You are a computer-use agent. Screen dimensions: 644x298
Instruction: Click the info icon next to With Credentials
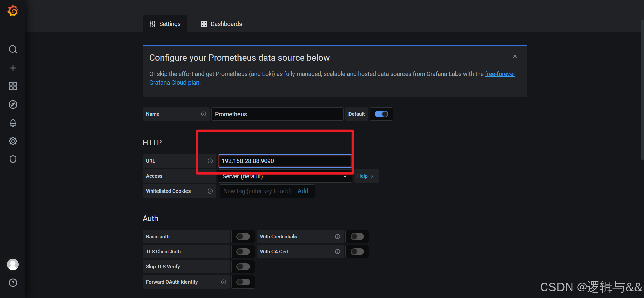click(x=338, y=237)
